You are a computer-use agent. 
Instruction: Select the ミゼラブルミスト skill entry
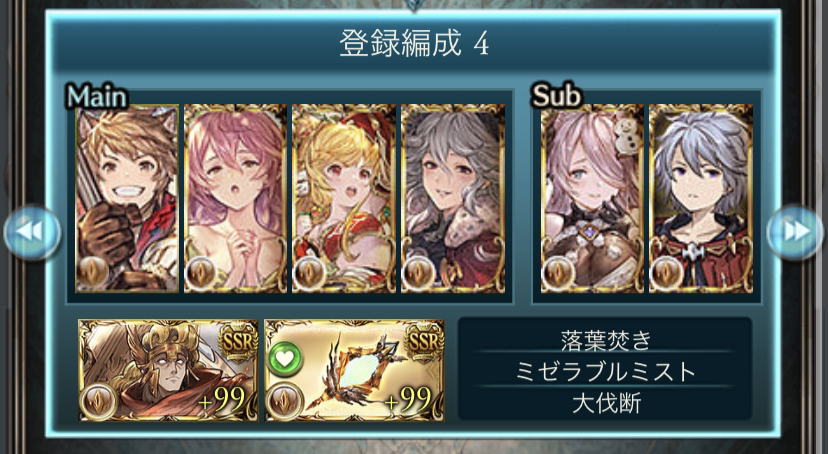click(x=605, y=371)
